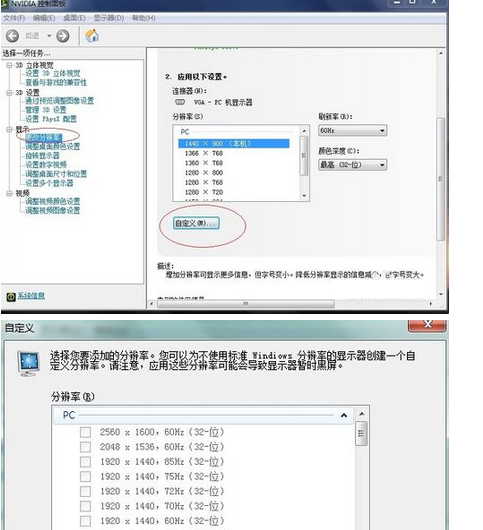Screen dimensions: 483x530
Task: Open the 编辑(E) menu
Action: [44, 18]
